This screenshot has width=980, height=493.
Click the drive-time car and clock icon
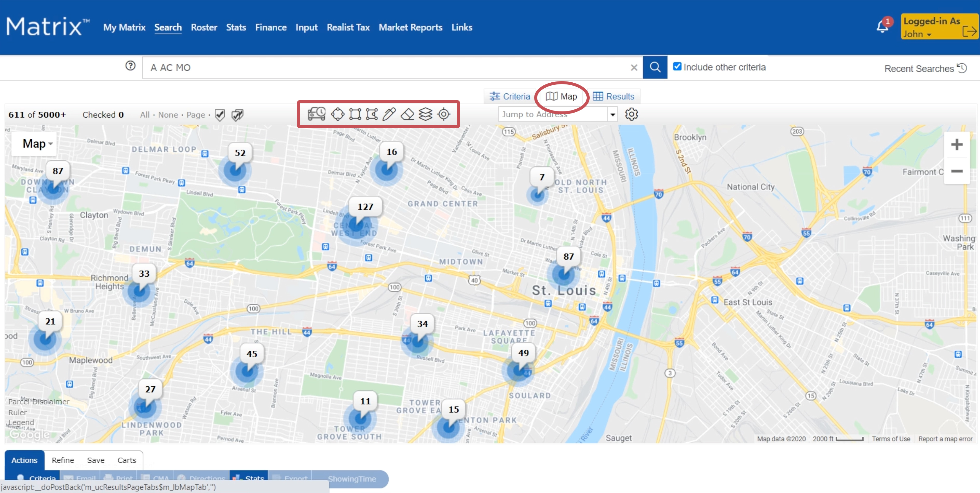coord(316,114)
